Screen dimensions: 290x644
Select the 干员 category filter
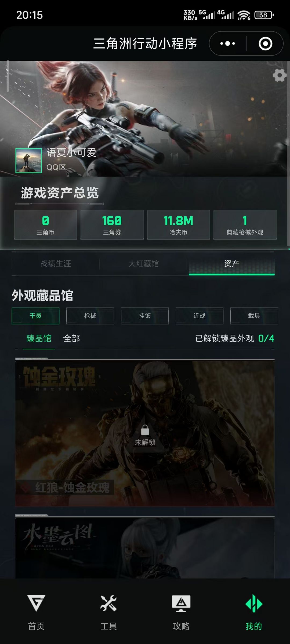coord(35,316)
